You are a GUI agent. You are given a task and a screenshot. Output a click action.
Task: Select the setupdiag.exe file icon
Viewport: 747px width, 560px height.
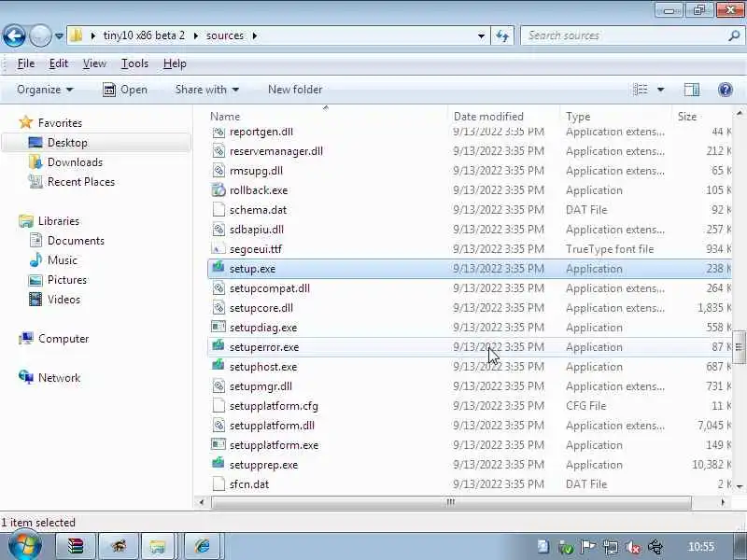click(x=218, y=328)
